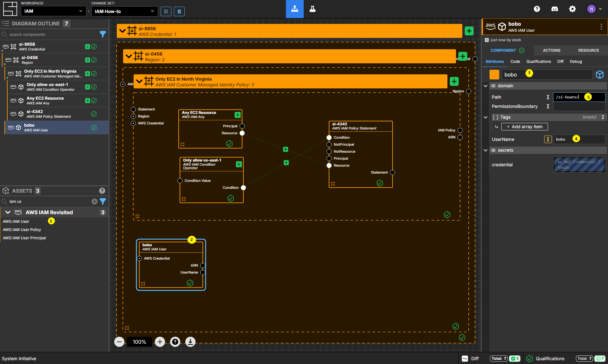608x364 pixels.
Task: Click the cube component type icon beside name
Action: [x=600, y=75]
